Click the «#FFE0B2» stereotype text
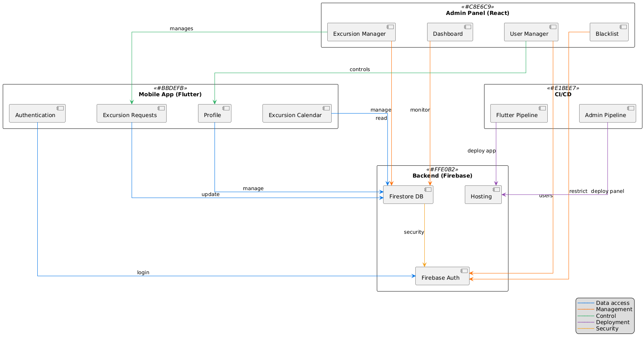This screenshot has height=341, width=644. 442,169
